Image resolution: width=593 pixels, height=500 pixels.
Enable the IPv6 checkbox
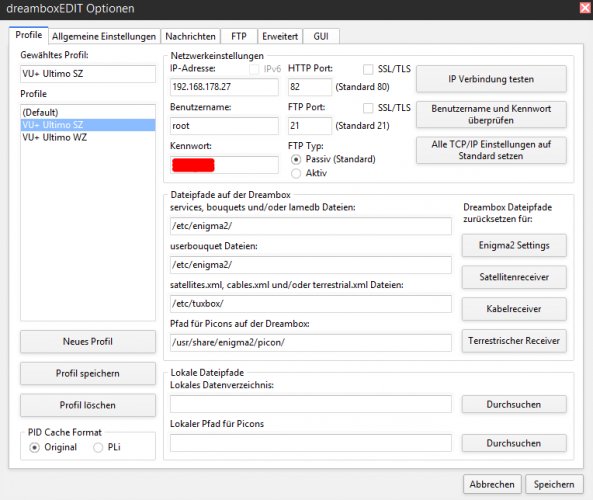[254, 69]
